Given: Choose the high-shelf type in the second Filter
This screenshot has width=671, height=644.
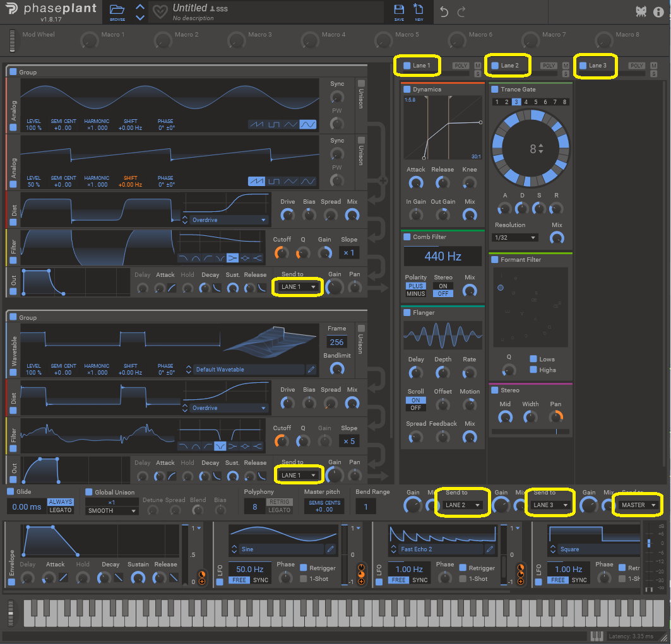Looking at the screenshot, I should [258, 446].
